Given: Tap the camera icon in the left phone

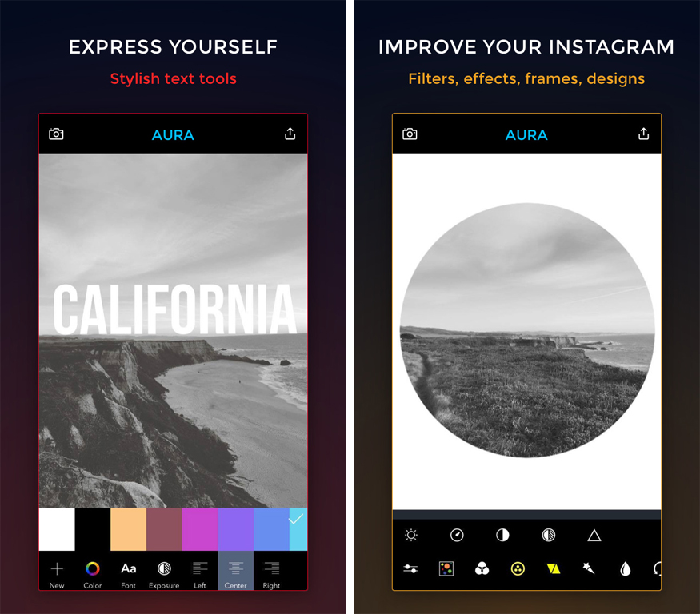Looking at the screenshot, I should click(56, 134).
